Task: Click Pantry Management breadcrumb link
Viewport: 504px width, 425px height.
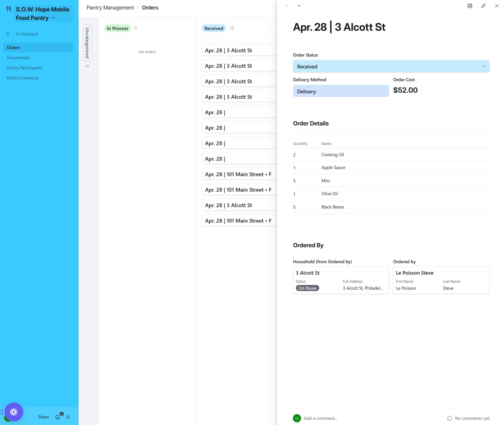Action: pyautogui.click(x=110, y=8)
